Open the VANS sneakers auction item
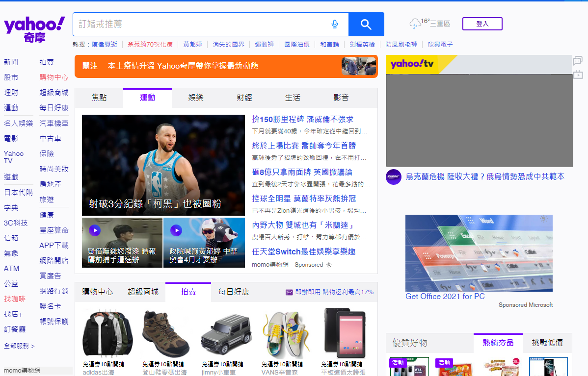Viewport: 588px width, 376px height. pyautogui.click(x=285, y=342)
